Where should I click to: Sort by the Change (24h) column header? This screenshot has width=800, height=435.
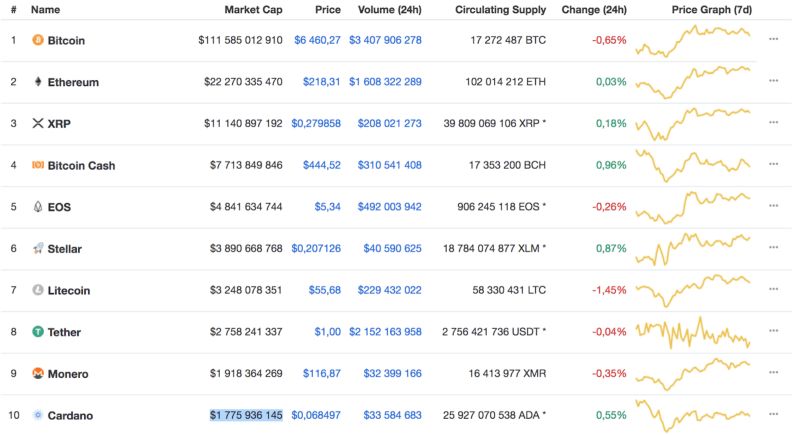[594, 10]
